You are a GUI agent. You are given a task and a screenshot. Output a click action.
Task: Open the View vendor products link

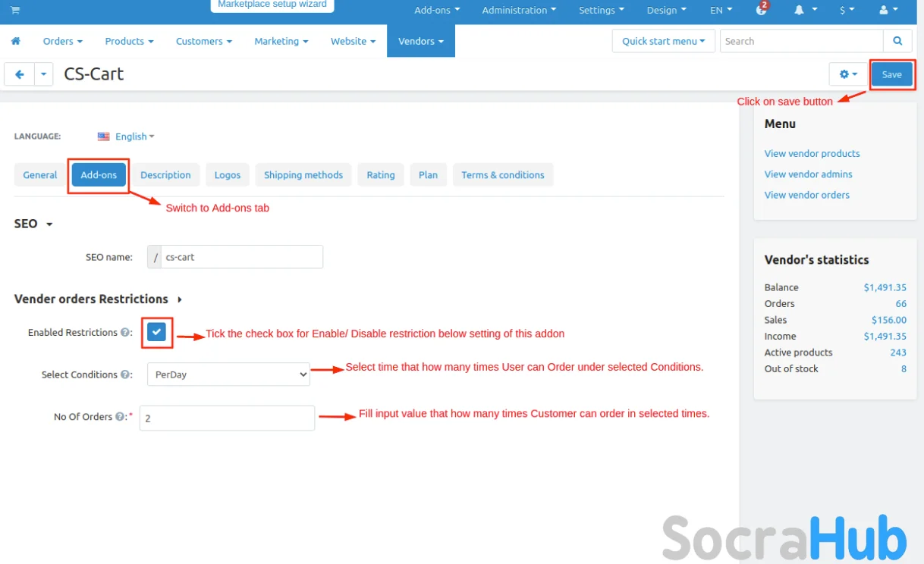[x=812, y=153]
